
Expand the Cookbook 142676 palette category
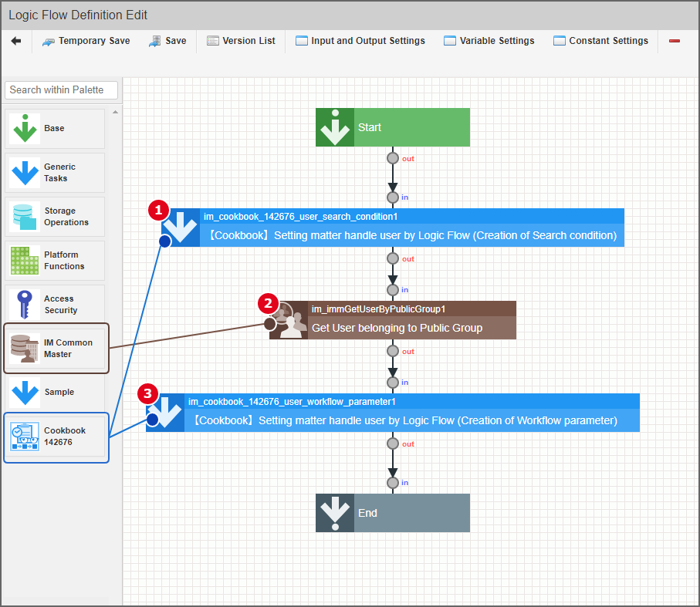pyautogui.click(x=56, y=437)
